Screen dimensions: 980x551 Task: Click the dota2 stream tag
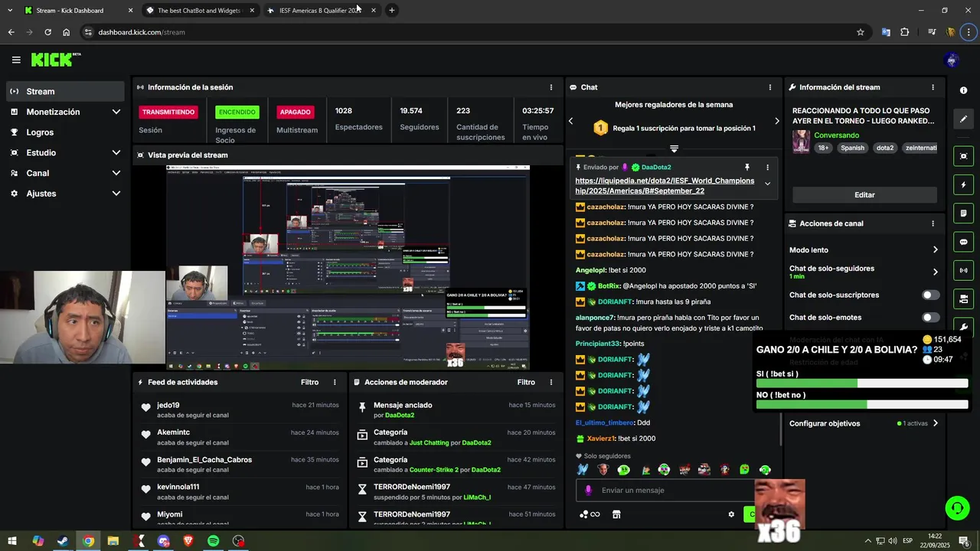click(885, 148)
